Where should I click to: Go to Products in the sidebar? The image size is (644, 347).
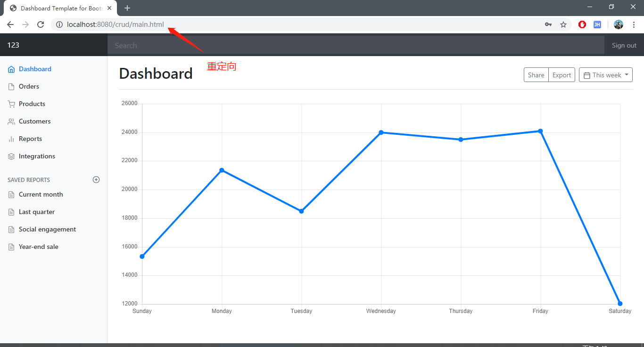tap(32, 104)
